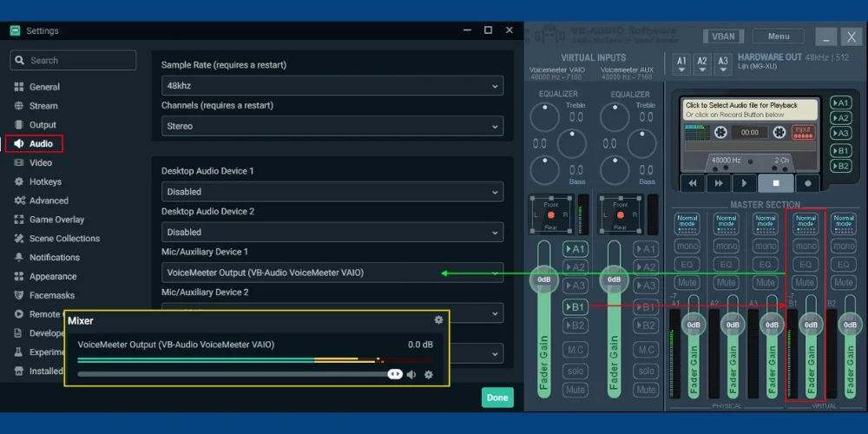Open the A1 hardware out selector
The image size is (868, 434).
point(681,62)
